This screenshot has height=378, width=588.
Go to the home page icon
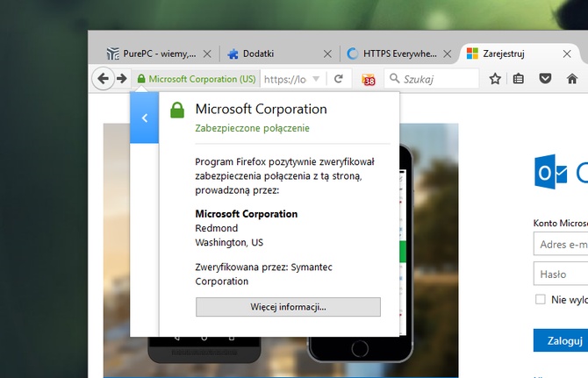coord(572,79)
